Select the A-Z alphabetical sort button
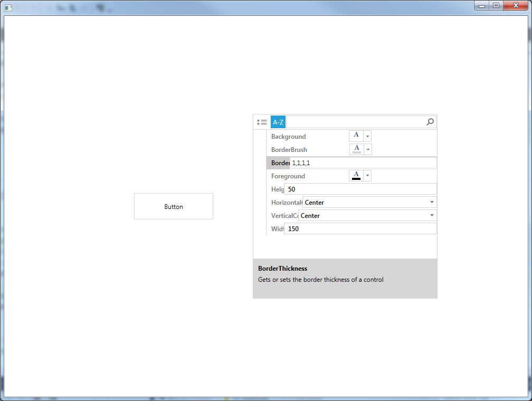 tap(278, 122)
